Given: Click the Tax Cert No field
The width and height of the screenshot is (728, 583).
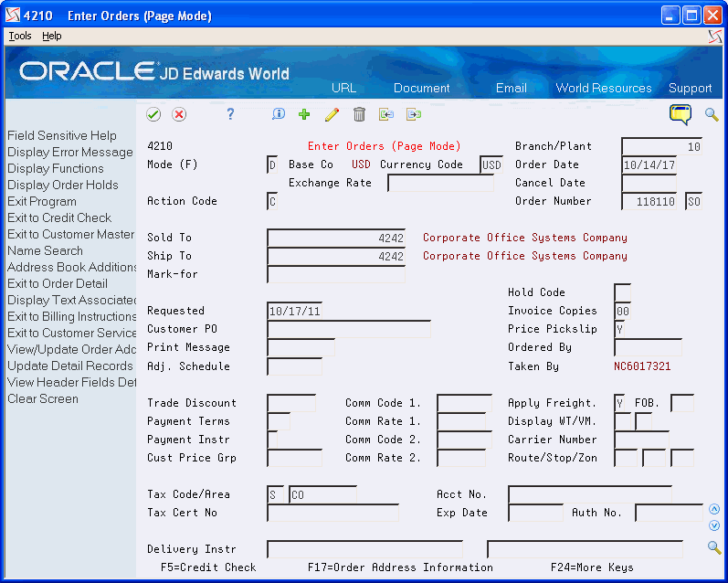Looking at the screenshot, I should click(332, 513).
